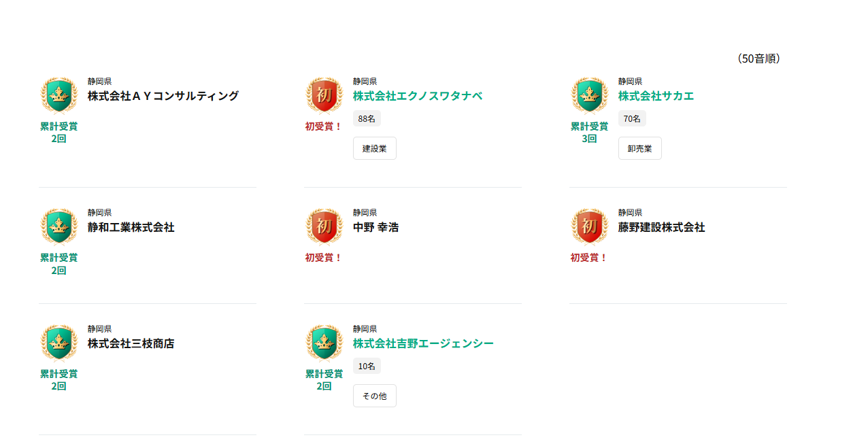Screen dimensions: 868x444
Task: Open the 株式会社サカエ company link
Action: [656, 96]
